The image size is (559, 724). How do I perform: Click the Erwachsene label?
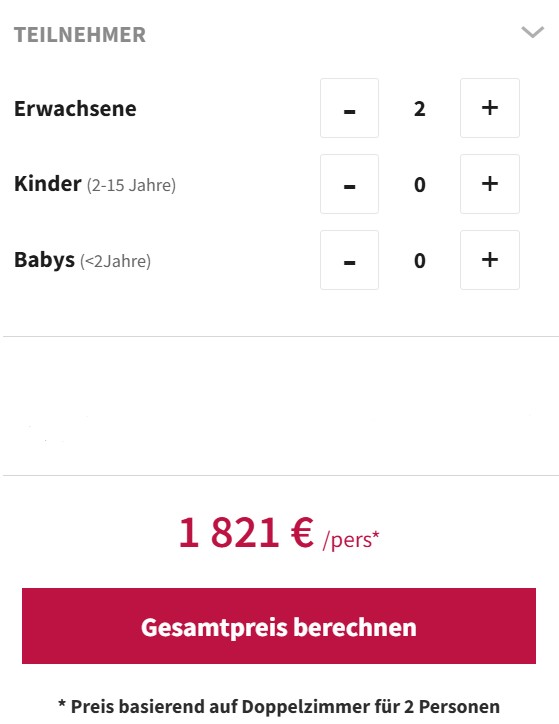point(75,109)
